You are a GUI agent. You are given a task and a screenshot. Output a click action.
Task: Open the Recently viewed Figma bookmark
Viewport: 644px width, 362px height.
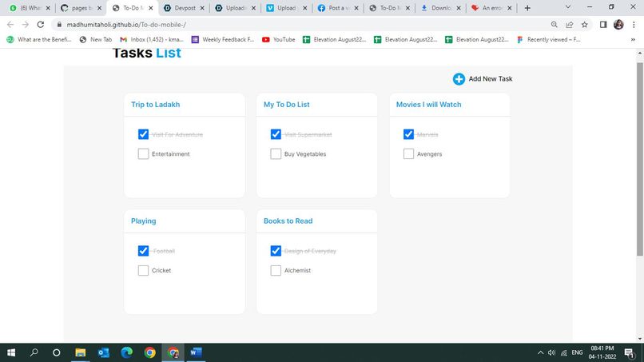(x=549, y=39)
